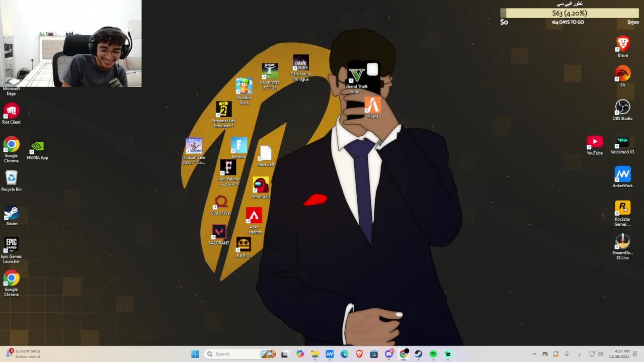Launch the VALORANT desktop shortcut
Image resolution: width=644 pixels, height=362 pixels.
click(x=219, y=235)
